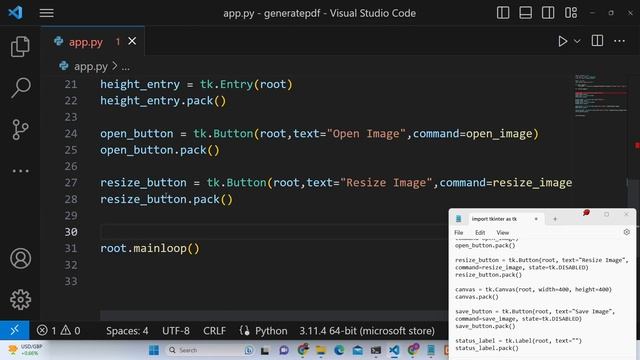Open the terminal app from the taskbar
The width and height of the screenshot is (640, 360).
(x=376, y=350)
